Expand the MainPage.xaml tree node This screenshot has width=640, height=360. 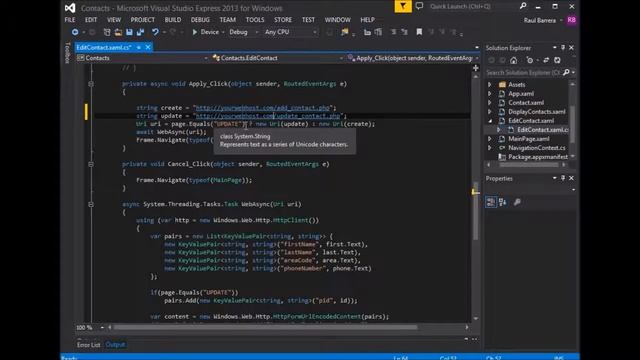pyautogui.click(x=490, y=139)
